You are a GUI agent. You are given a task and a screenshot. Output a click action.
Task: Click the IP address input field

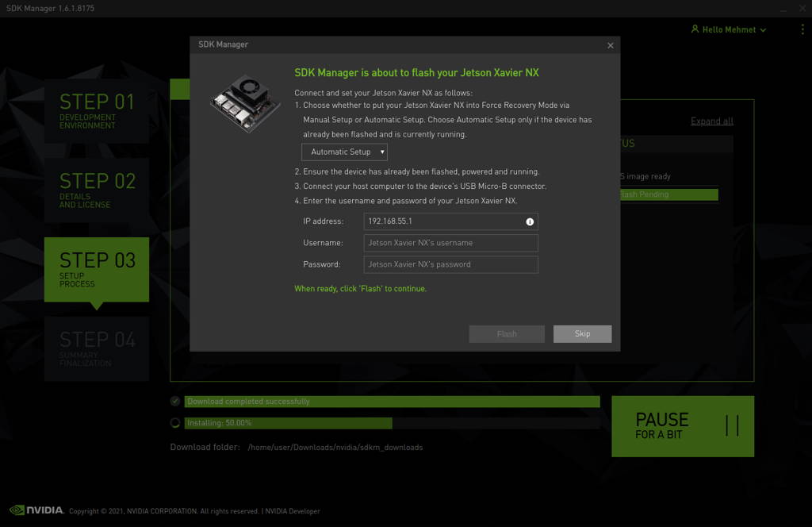pos(450,221)
